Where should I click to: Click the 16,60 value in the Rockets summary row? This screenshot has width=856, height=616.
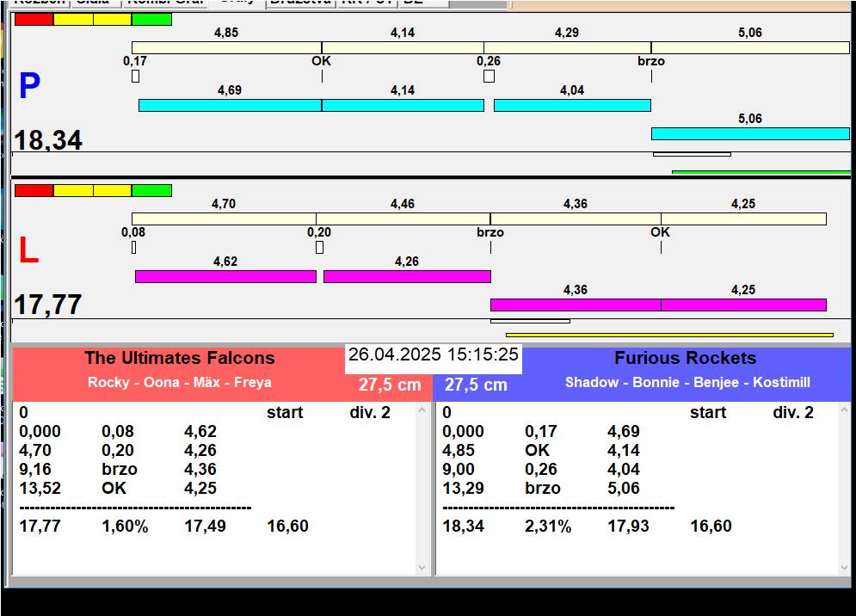(711, 527)
